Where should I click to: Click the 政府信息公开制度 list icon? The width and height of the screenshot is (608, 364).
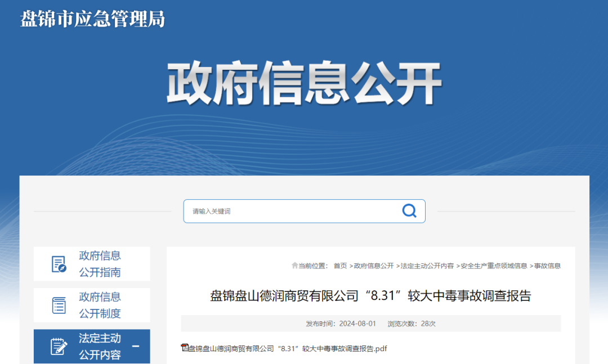coord(59,305)
